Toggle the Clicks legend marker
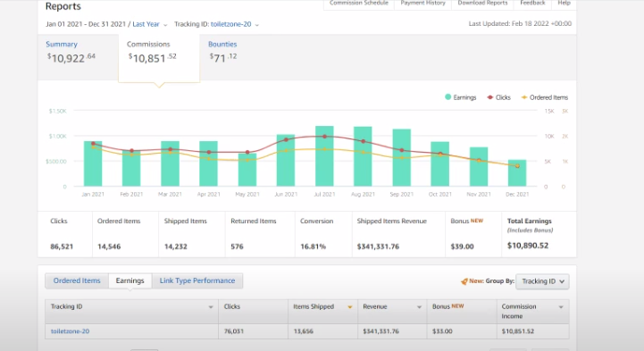 (x=490, y=97)
